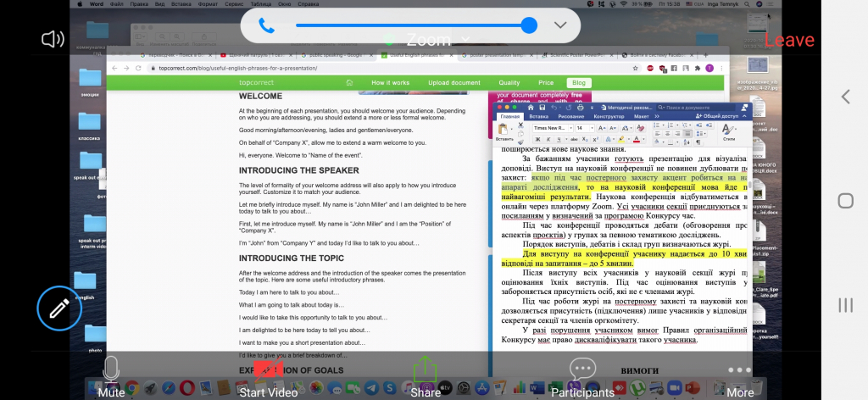Bookmark page with star icon in browser
Screen dimensions: 868x400
[635, 68]
